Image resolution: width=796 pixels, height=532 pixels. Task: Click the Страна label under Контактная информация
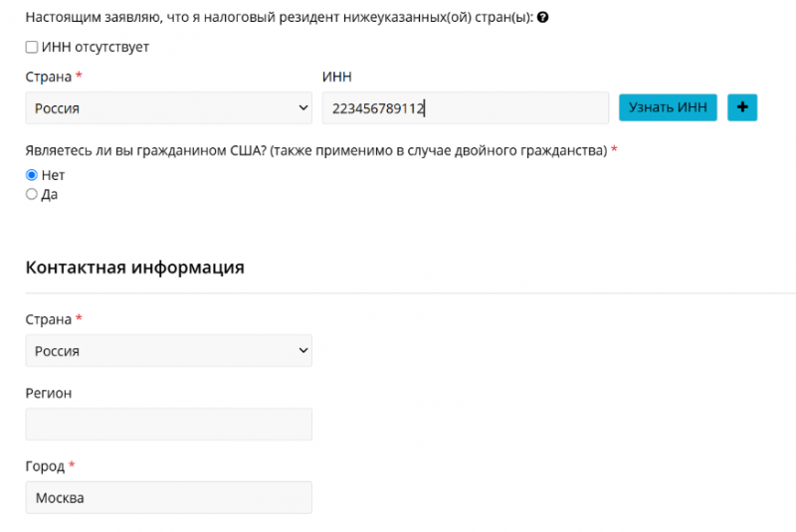pos(48,319)
